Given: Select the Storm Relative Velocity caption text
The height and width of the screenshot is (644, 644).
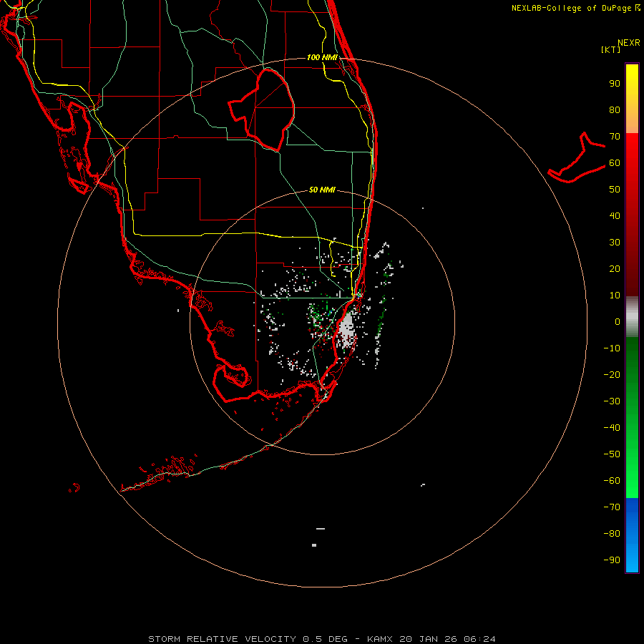Looking at the screenshot, I should tap(322, 639).
